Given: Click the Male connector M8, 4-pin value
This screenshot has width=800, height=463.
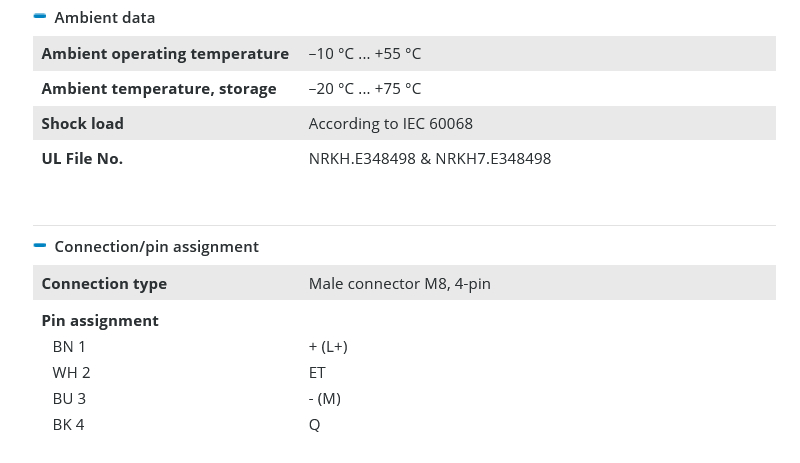Looking at the screenshot, I should pos(400,284).
